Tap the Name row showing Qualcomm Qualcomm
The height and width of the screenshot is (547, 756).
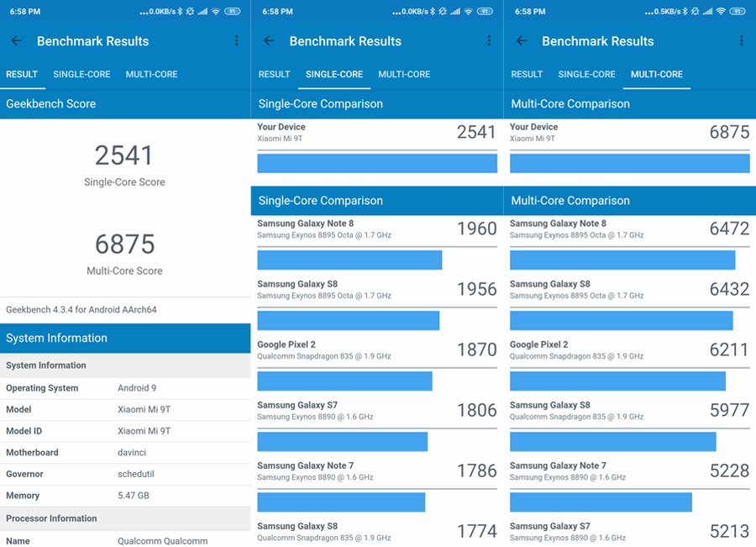(125, 539)
